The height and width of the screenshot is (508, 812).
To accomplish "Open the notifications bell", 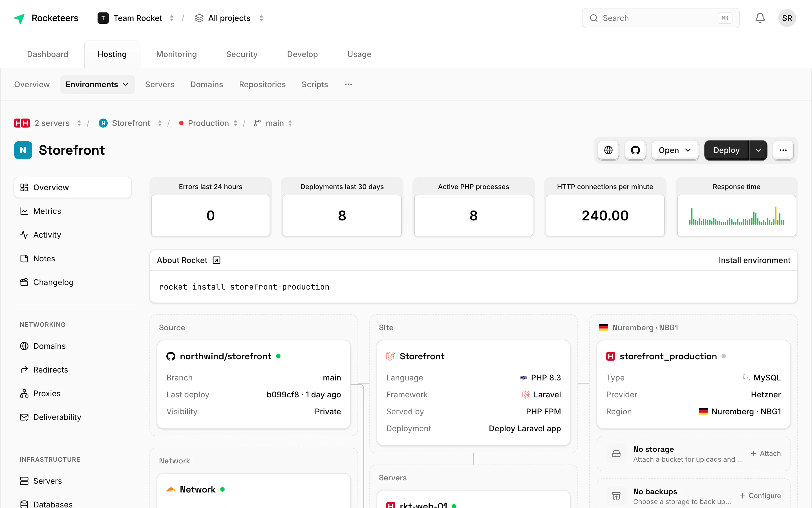I will pos(760,18).
